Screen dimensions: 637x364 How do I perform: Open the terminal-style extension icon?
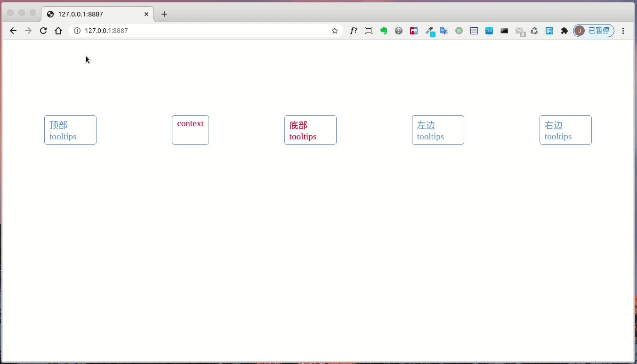pyautogui.click(x=504, y=31)
